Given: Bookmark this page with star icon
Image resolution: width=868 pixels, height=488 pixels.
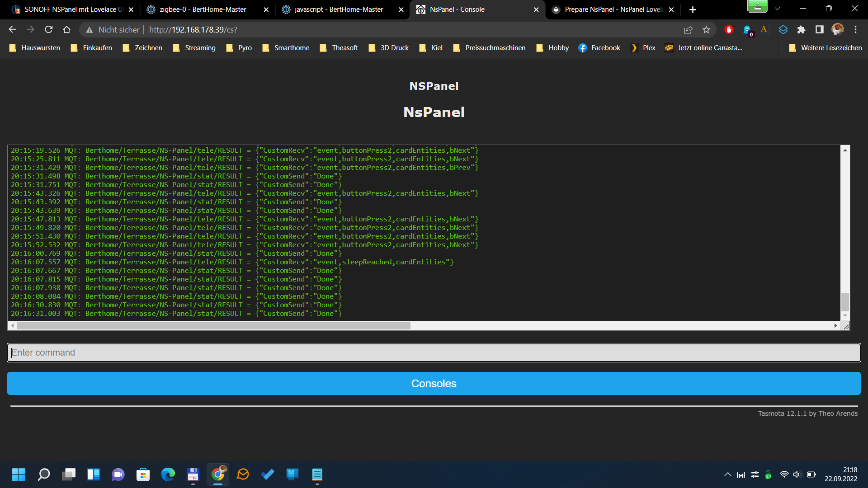Looking at the screenshot, I should (x=706, y=30).
